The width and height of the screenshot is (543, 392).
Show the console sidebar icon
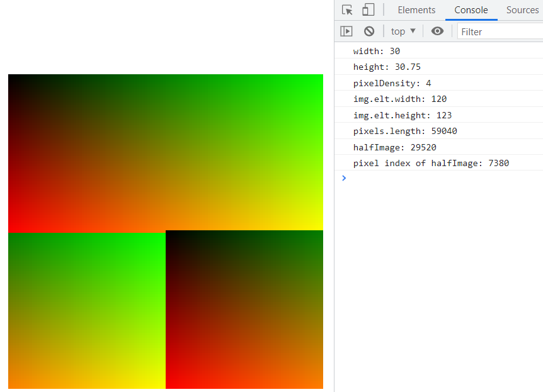[346, 31]
